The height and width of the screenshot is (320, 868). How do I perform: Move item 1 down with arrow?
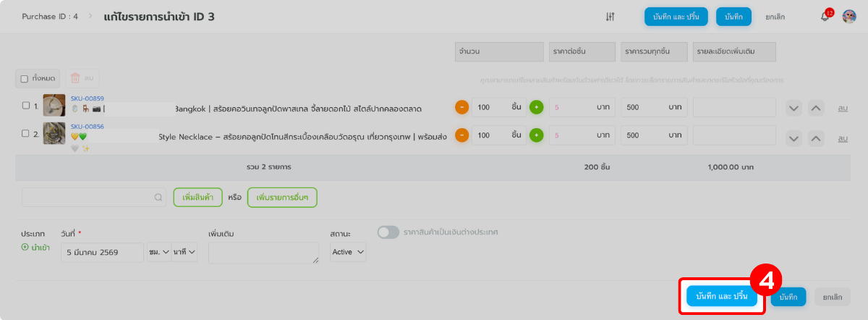pos(794,109)
